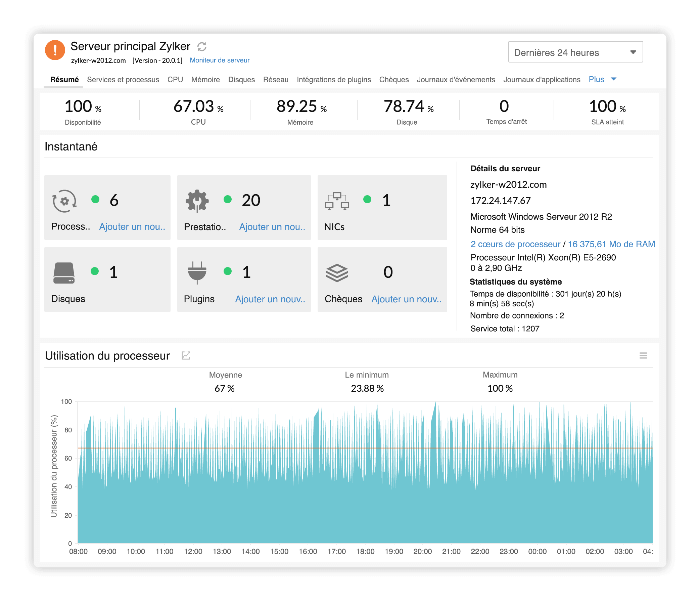Screen dimensions: 700x601
Task: Click the plug icon on the Plugins tile
Action: pos(197,273)
